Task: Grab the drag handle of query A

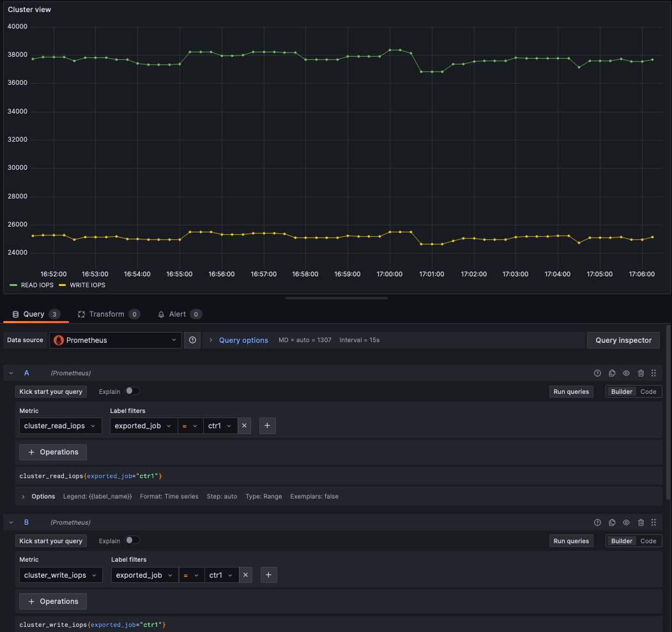Action: point(653,373)
